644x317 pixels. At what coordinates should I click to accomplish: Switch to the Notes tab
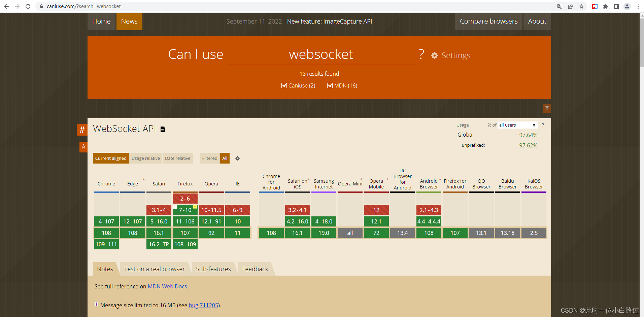coord(105,269)
